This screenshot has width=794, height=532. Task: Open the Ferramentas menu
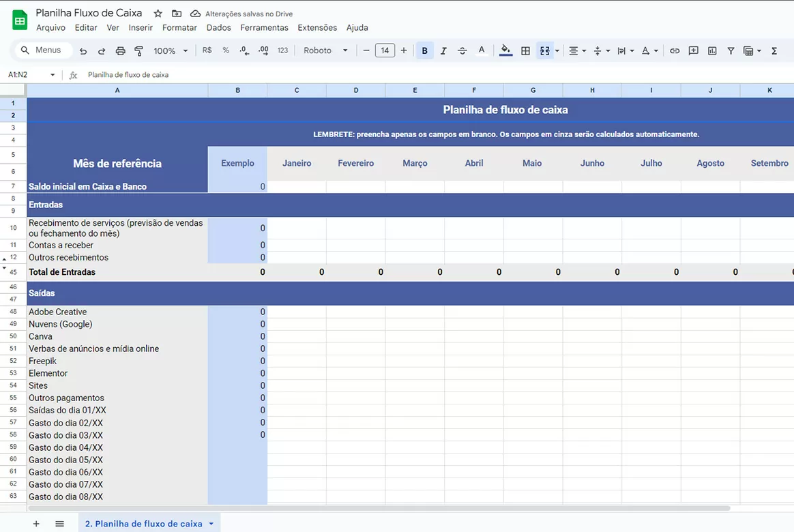click(264, 28)
